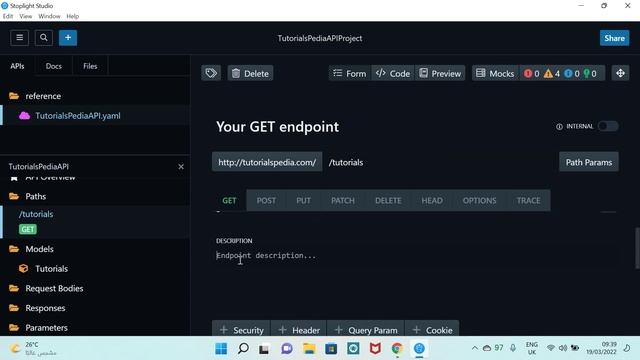Edit the Your GET endpoint title
Viewport: 640px width, 360px height.
point(278,127)
